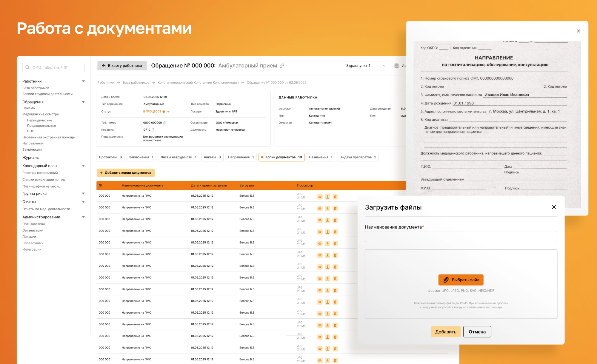This screenshot has height=364, width=597.
Task: Click the user avatar in the header
Action: pos(397,65)
